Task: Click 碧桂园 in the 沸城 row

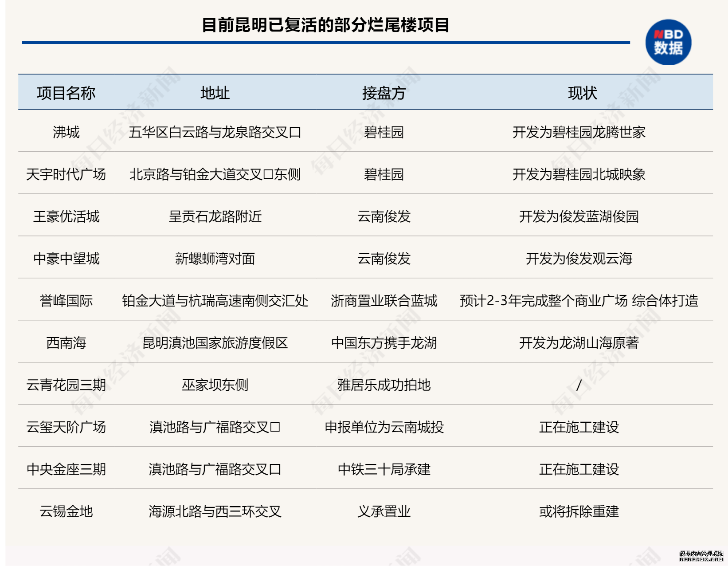Action: point(384,132)
